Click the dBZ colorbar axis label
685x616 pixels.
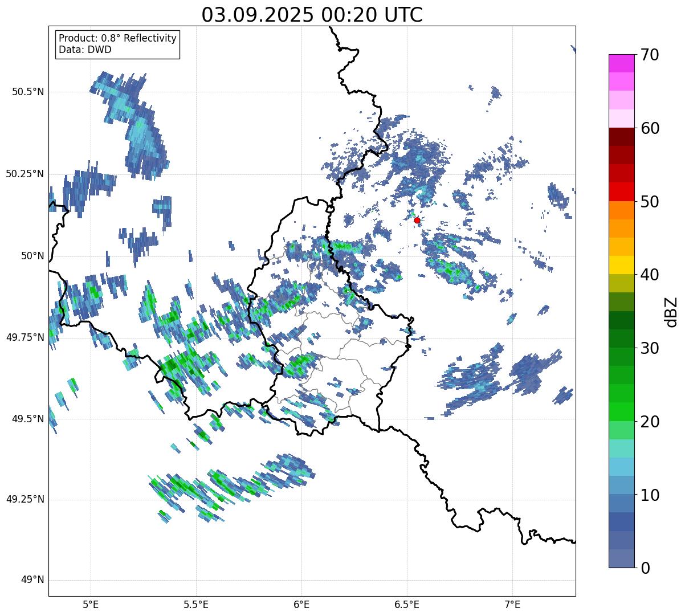click(672, 311)
